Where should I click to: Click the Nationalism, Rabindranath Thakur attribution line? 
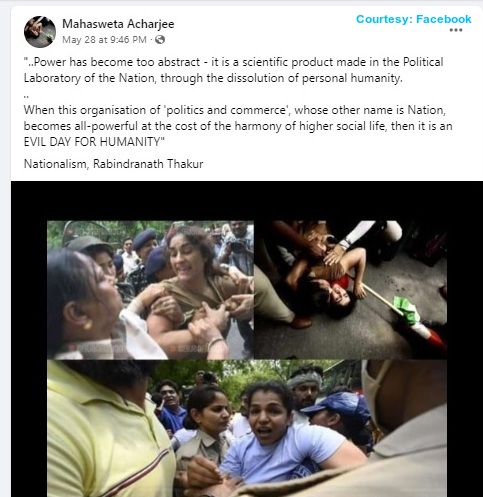click(113, 164)
